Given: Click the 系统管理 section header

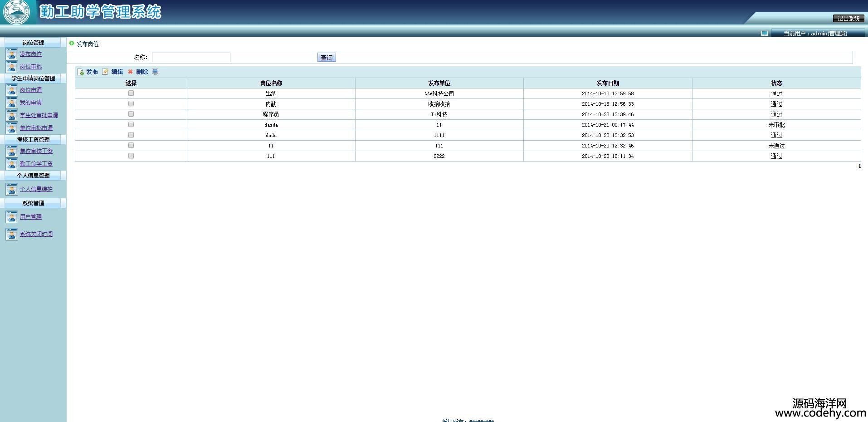Looking at the screenshot, I should tap(33, 203).
